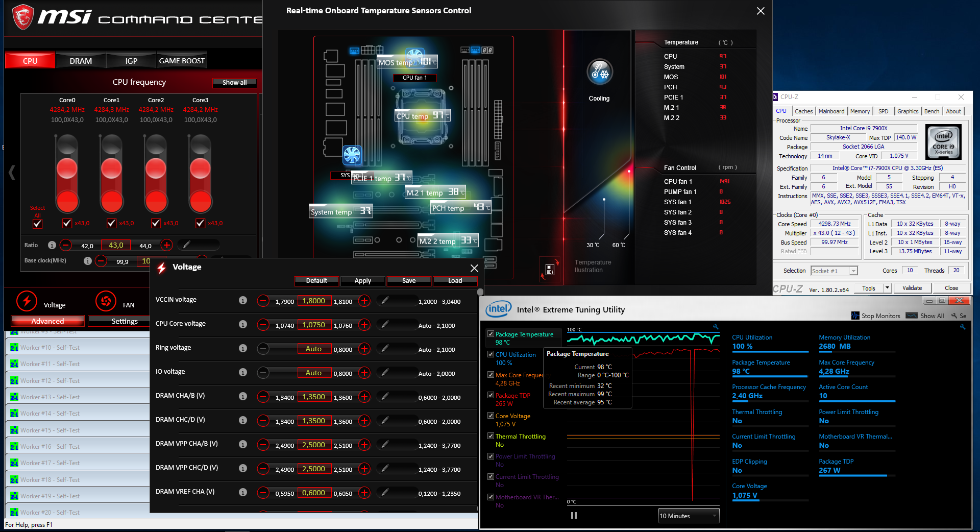Open the Mainboard tab in CPU-Z
The height and width of the screenshot is (532, 980).
831,111
